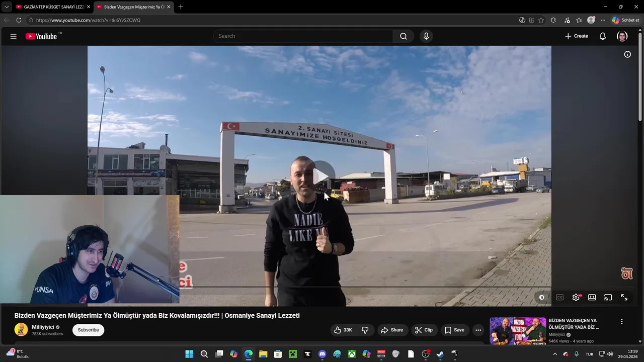This screenshot has width=644, height=362.
Task: Open Task View from the taskbar
Action: point(219,354)
